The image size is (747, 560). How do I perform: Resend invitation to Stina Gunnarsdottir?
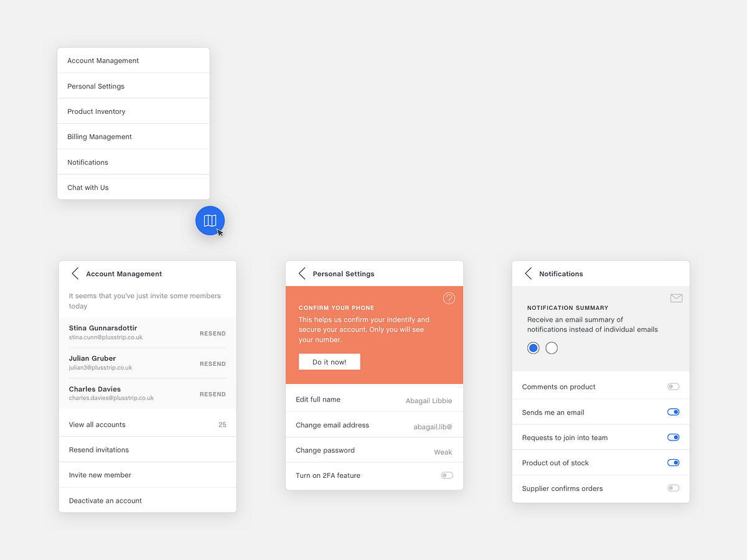(x=212, y=334)
